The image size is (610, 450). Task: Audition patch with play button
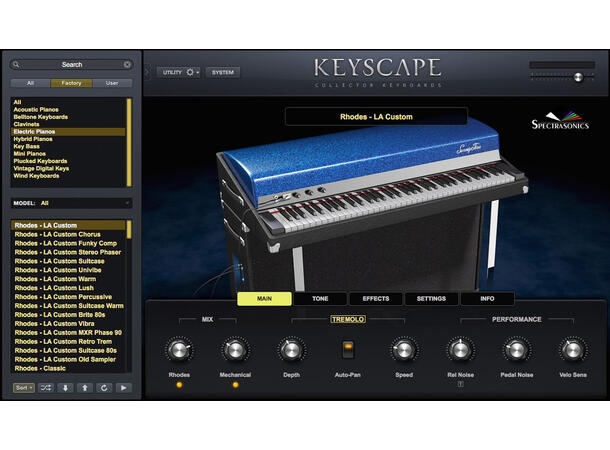click(x=123, y=388)
